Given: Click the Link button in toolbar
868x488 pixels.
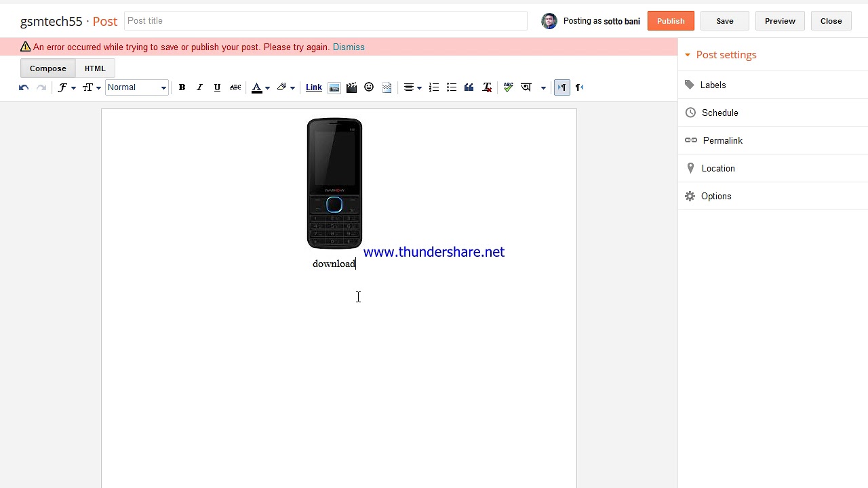Looking at the screenshot, I should pos(314,87).
